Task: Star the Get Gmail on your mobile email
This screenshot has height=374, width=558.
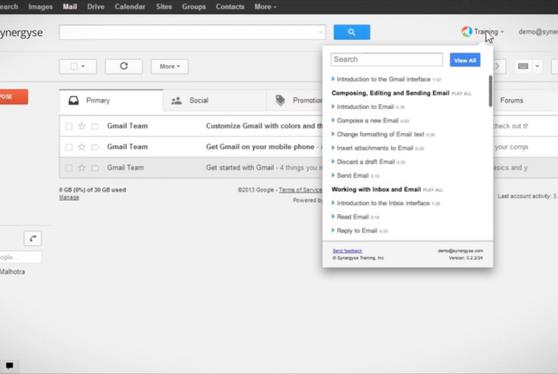Action: [x=82, y=147]
